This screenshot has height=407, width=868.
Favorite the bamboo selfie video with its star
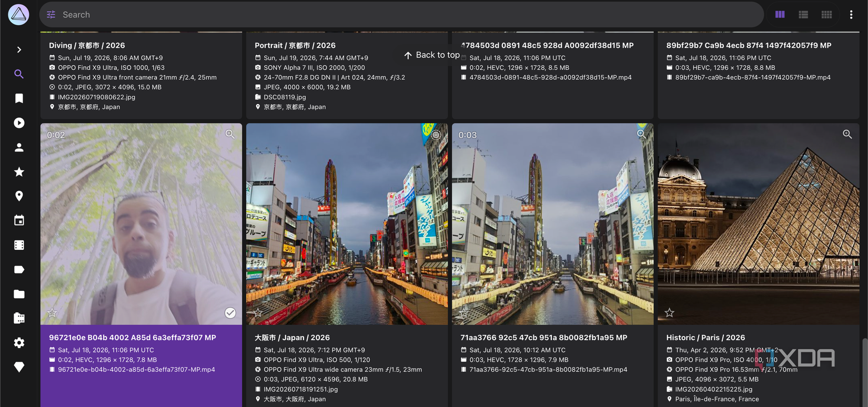click(52, 313)
